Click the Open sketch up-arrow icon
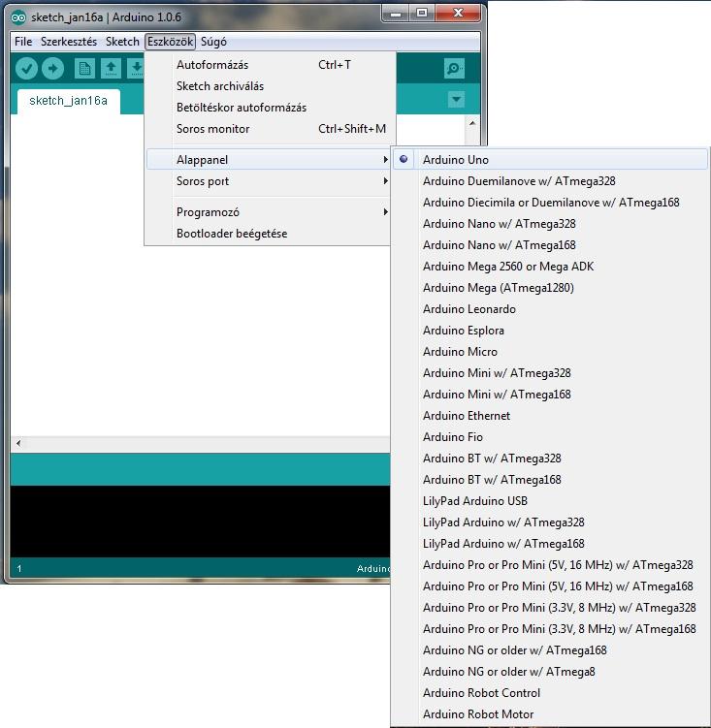711x728 pixels. 111,69
